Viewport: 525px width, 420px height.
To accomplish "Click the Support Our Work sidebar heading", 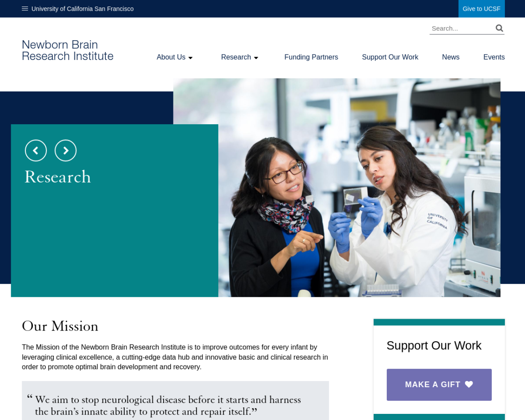I will (x=434, y=345).
